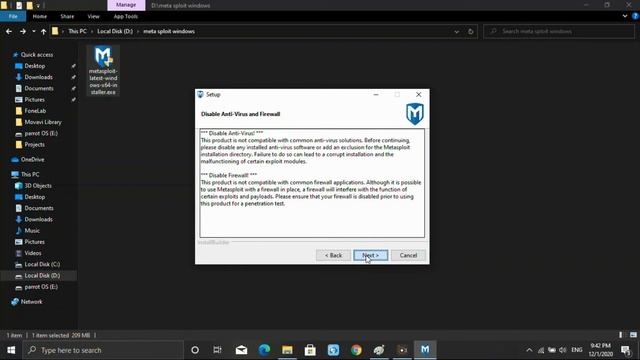Open File Explorer taskbar icon

[287, 350]
